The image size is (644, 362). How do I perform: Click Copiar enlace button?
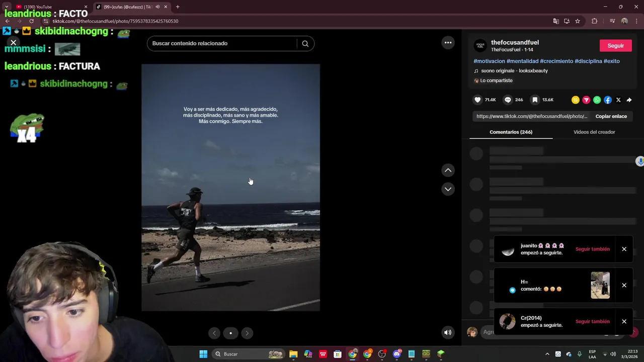click(611, 116)
